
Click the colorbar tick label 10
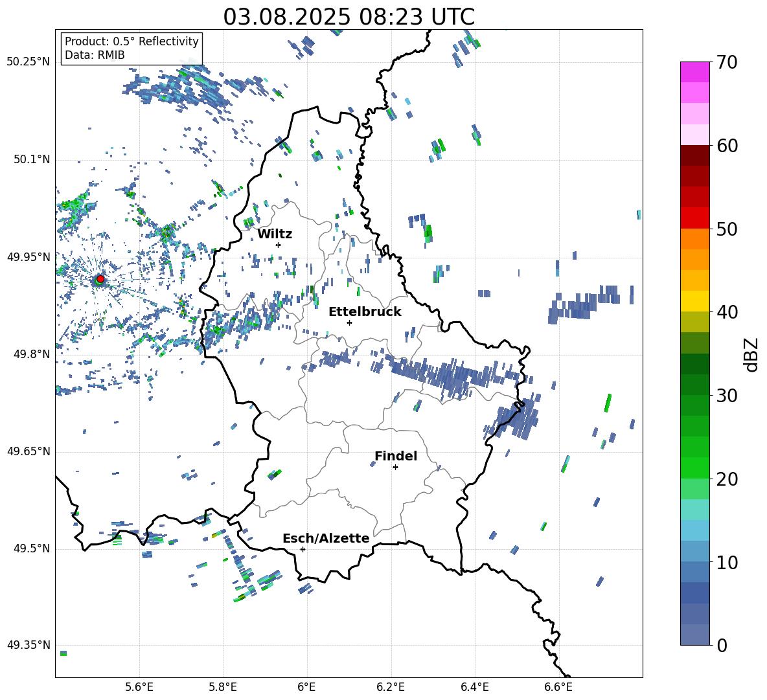727,562
